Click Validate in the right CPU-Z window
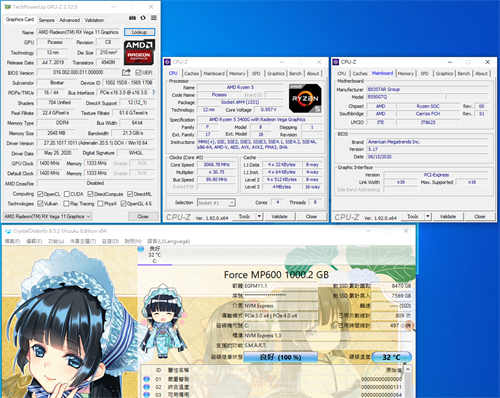This screenshot has width=500, height=398. click(x=448, y=216)
